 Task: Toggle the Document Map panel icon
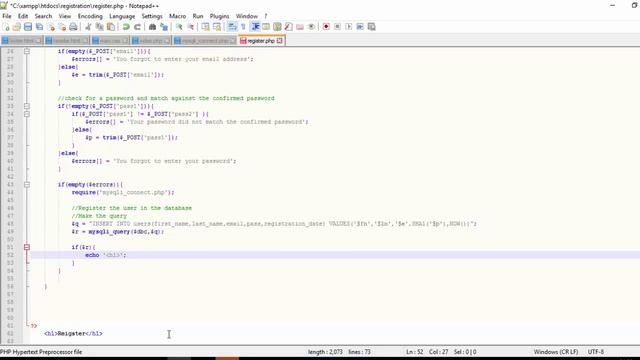tap(277, 27)
